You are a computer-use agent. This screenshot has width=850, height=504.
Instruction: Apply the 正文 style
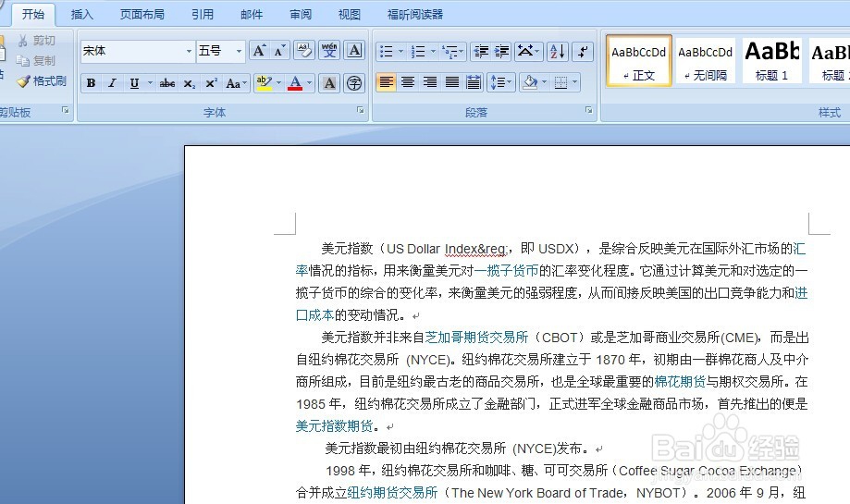click(638, 61)
